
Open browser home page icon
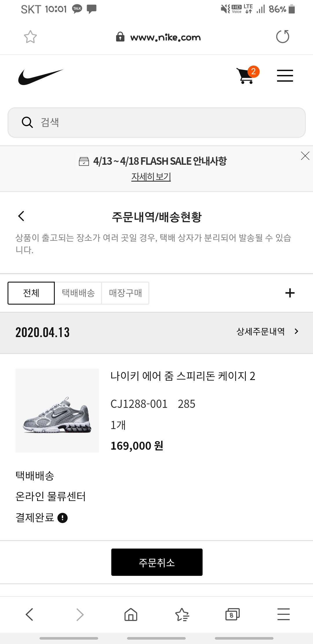pyautogui.click(x=131, y=614)
